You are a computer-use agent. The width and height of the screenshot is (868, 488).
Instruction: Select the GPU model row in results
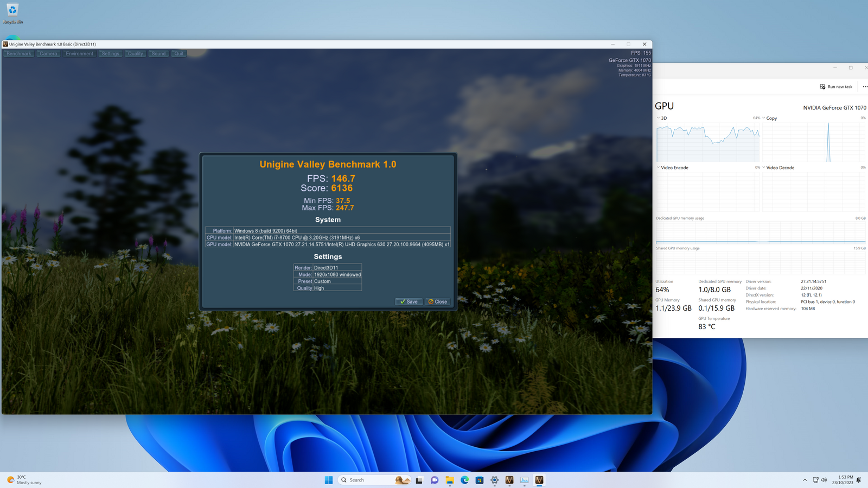coord(328,244)
